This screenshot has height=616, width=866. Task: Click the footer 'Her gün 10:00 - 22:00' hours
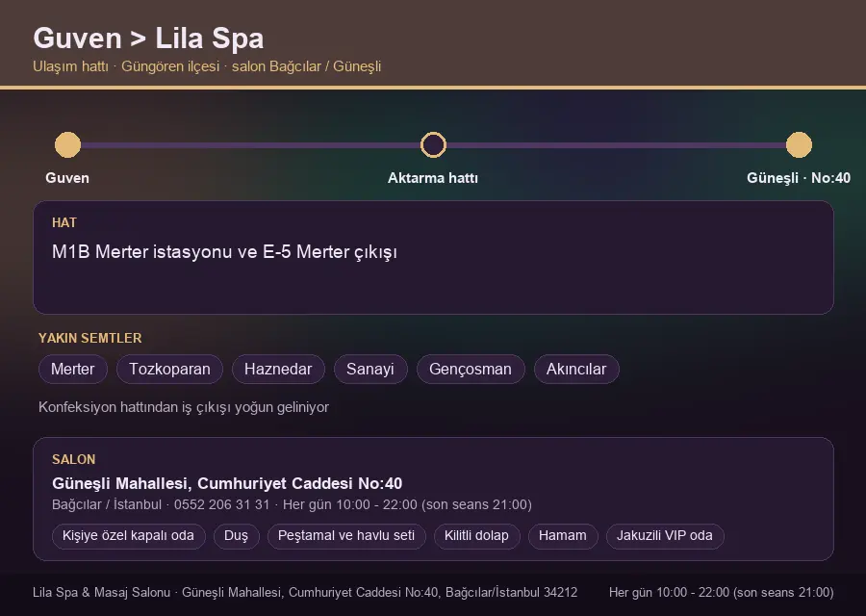[722, 592]
